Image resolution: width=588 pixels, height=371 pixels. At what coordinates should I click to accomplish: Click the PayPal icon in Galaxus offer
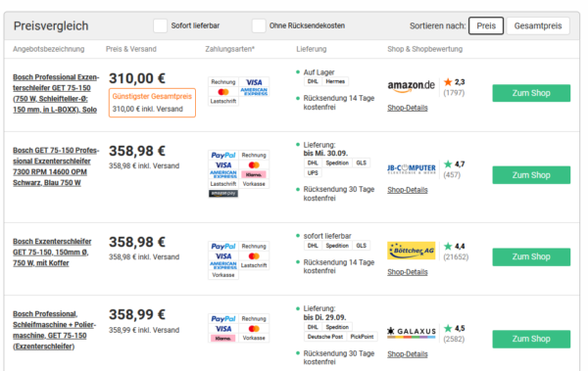(223, 318)
